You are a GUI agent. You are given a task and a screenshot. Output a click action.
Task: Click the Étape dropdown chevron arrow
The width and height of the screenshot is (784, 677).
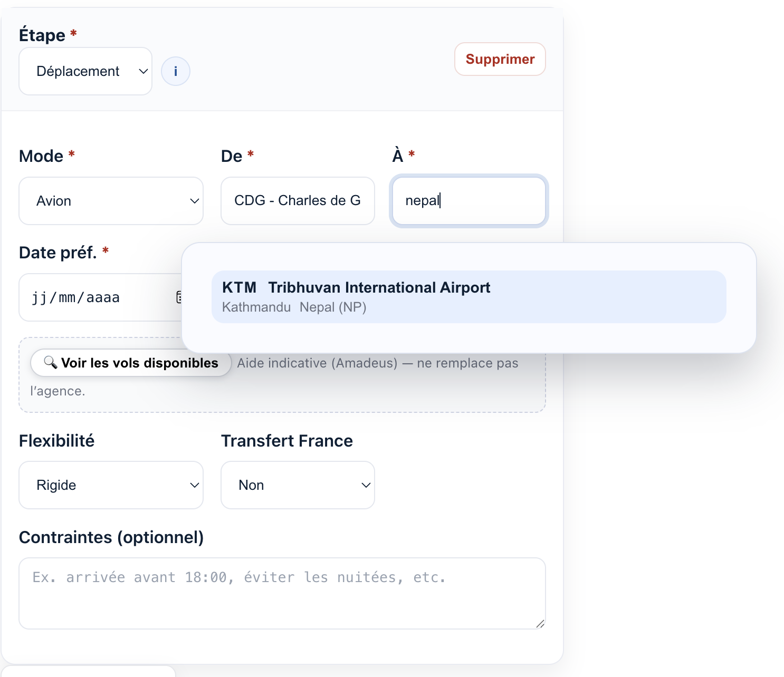[x=143, y=71]
